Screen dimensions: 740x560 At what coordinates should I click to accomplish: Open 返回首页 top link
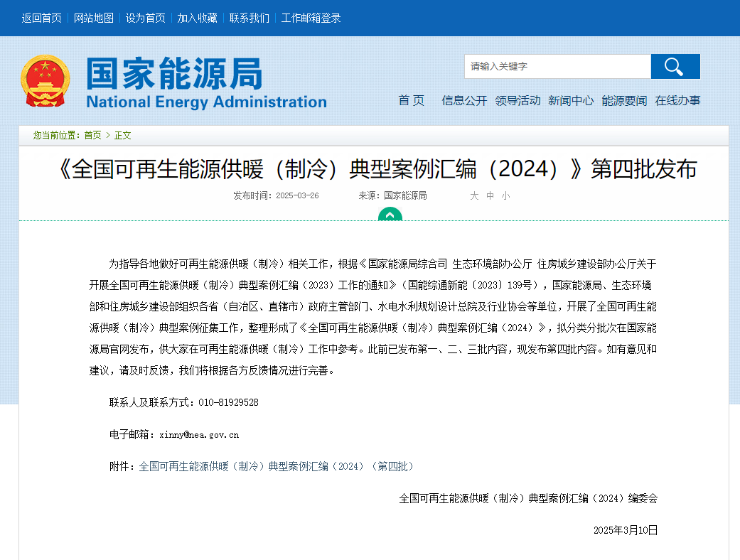41,18
